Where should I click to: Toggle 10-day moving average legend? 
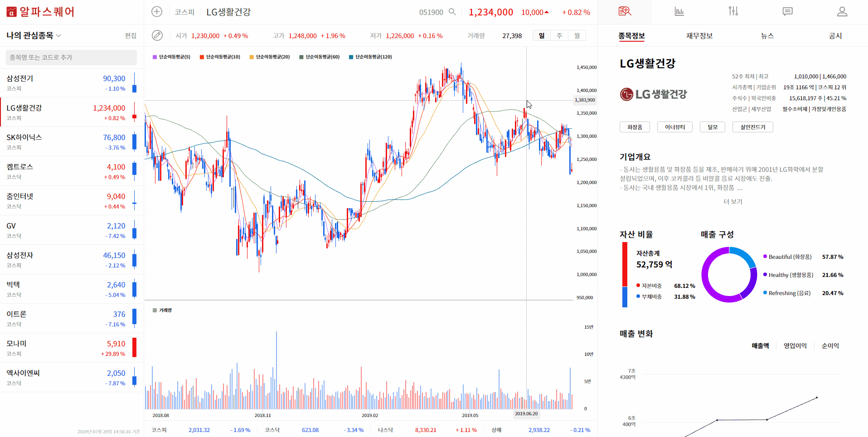[220, 57]
